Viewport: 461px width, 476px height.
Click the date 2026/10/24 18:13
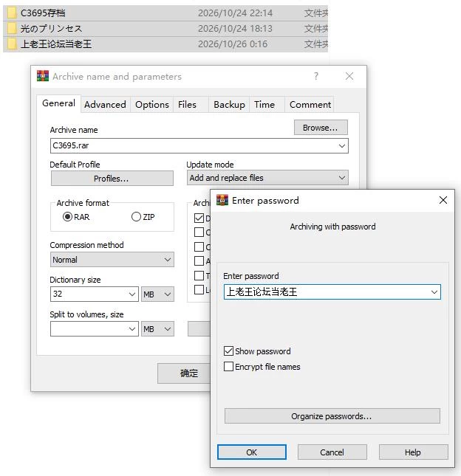(235, 29)
